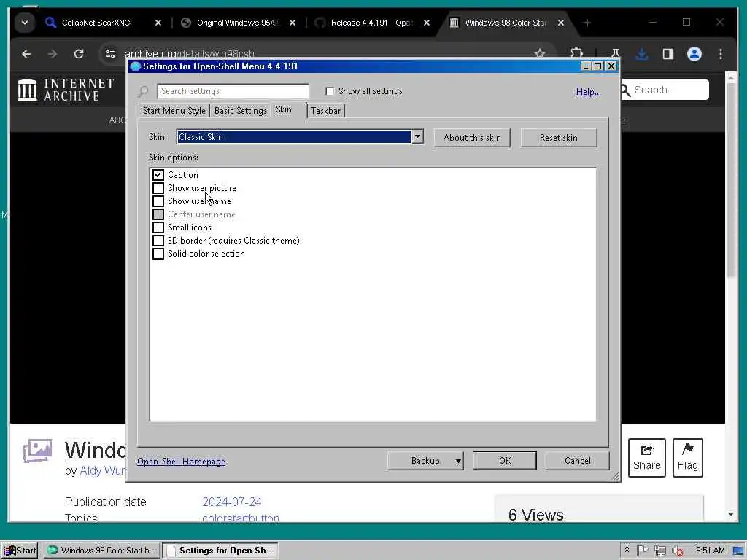
Task: Switch to Release 4.4.191 browser tab
Action: 371,23
